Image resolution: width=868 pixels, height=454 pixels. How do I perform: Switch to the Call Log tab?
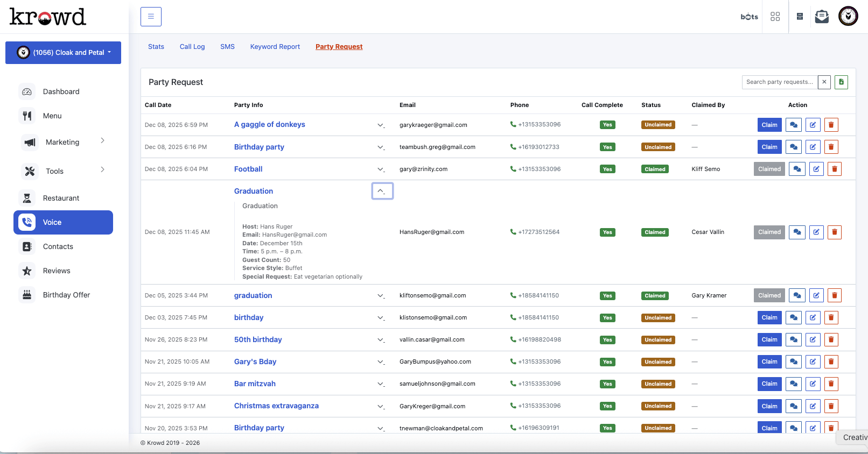pos(192,47)
